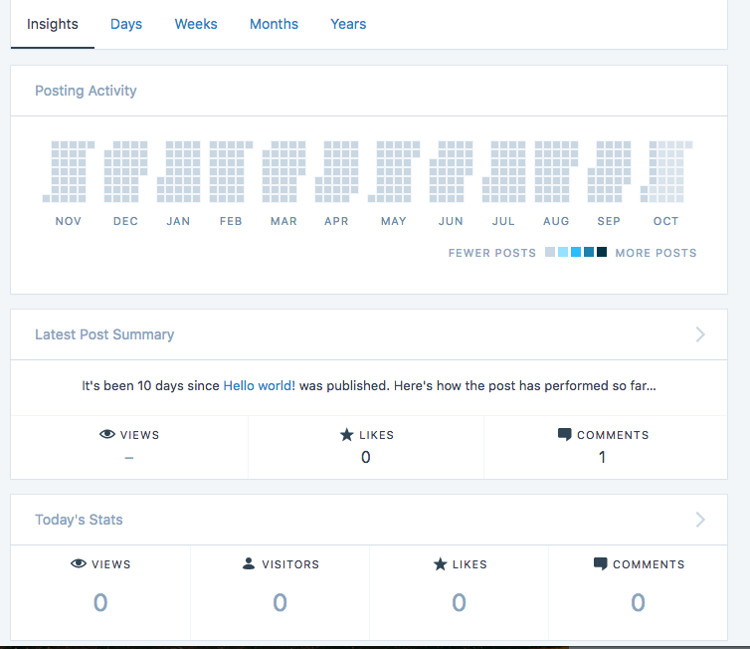Click the VISITORS label in Today's Stats
Screen dimensions: 750x649
(290, 564)
